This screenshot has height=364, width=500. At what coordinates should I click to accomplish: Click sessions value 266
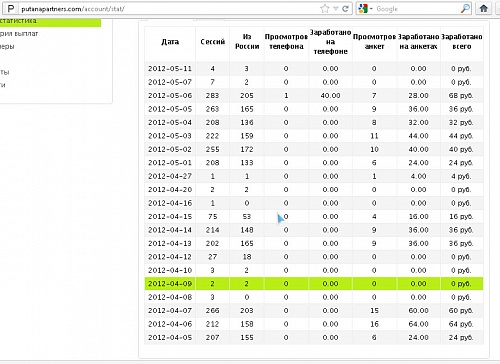click(x=212, y=311)
